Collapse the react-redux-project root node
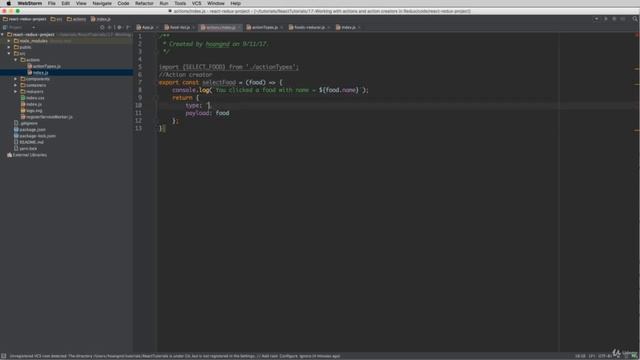 [x=3, y=35]
